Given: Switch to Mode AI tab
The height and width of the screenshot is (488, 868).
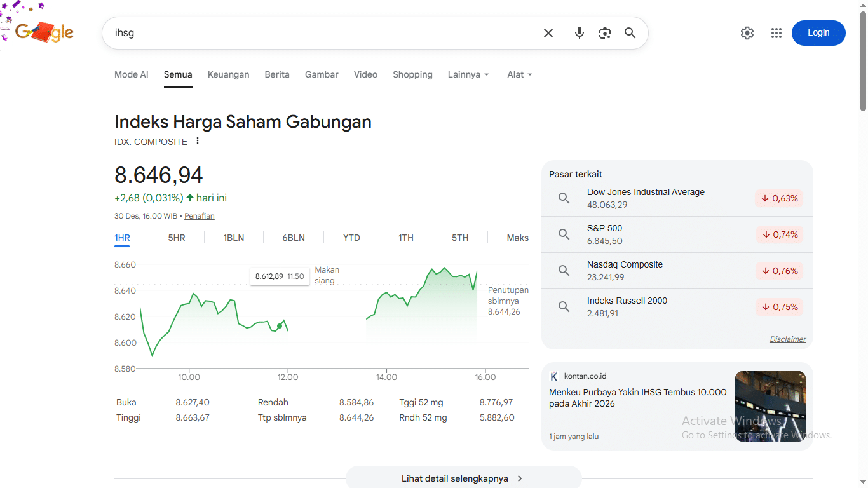Looking at the screenshot, I should pyautogui.click(x=132, y=74).
